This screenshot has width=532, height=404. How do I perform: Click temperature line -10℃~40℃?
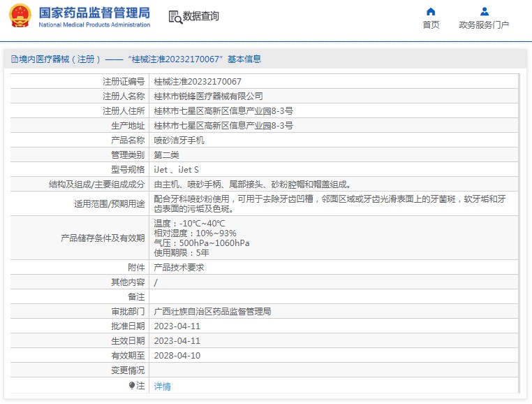[189, 223]
